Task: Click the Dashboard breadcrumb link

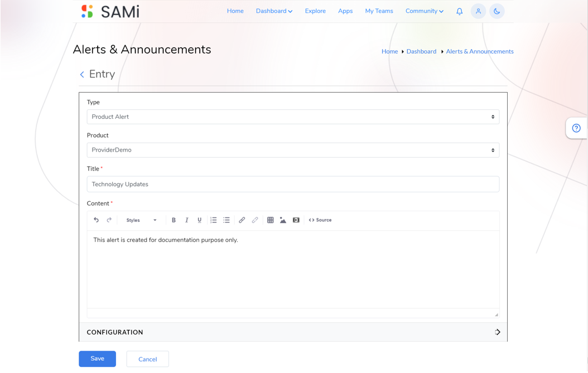Action: point(422,51)
